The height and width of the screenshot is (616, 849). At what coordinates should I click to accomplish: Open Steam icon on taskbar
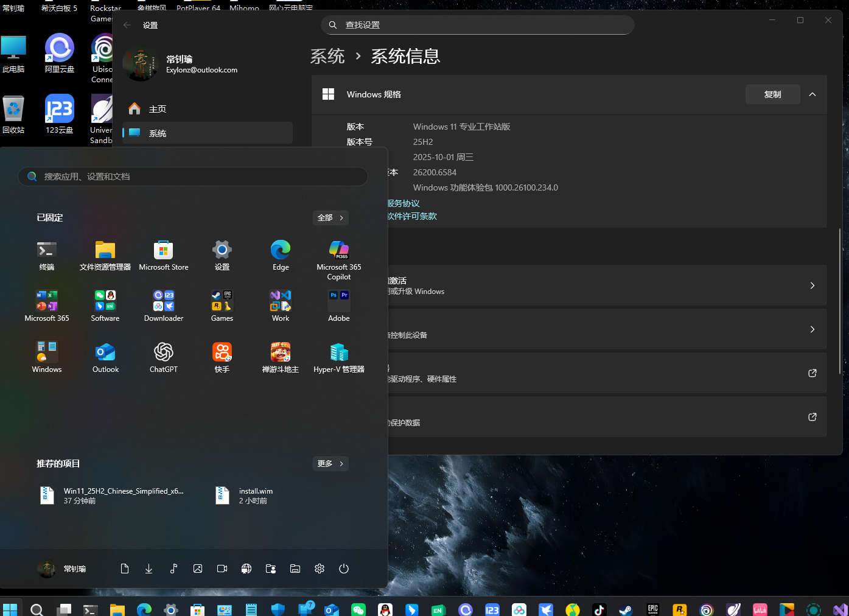[626, 609]
